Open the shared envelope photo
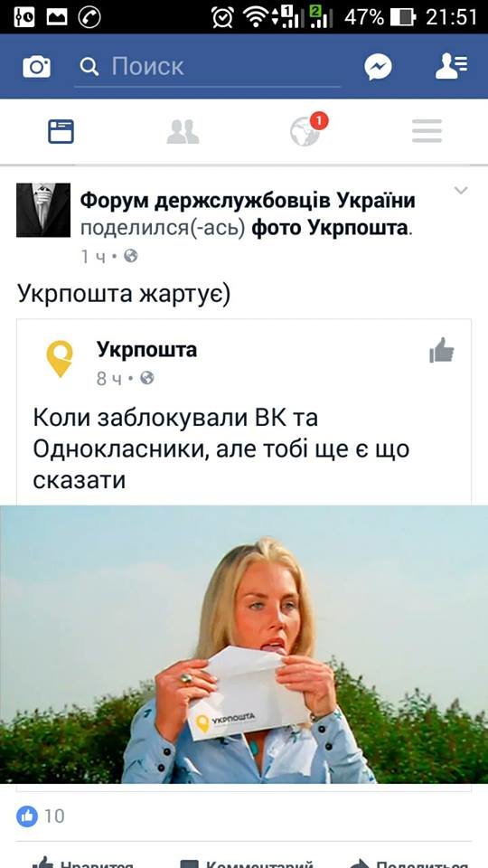This screenshot has width=488, height=868. (244, 645)
